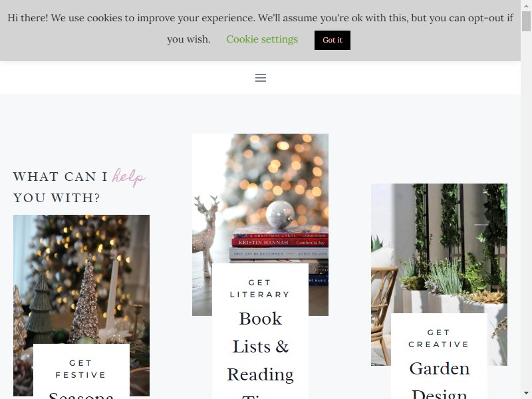Screen dimensions: 532x399
Task: Click the scrollbar up arrow
Action: point(526,5)
